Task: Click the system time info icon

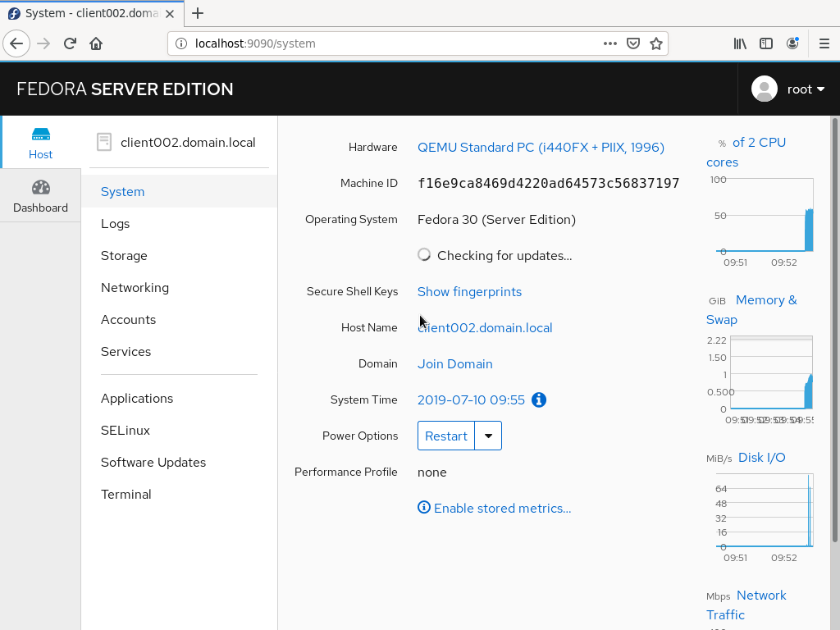Action: (539, 399)
